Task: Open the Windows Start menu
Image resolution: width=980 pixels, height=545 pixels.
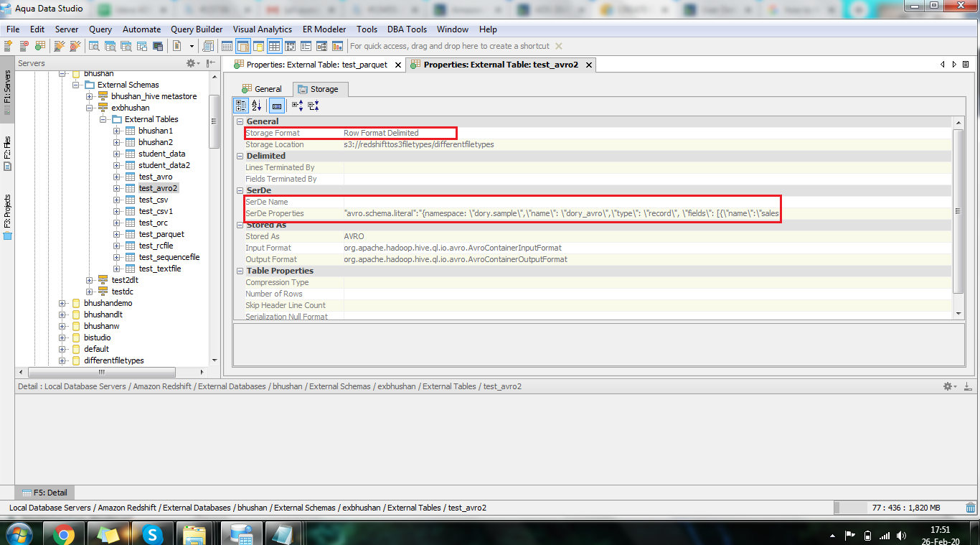Action: point(19,534)
